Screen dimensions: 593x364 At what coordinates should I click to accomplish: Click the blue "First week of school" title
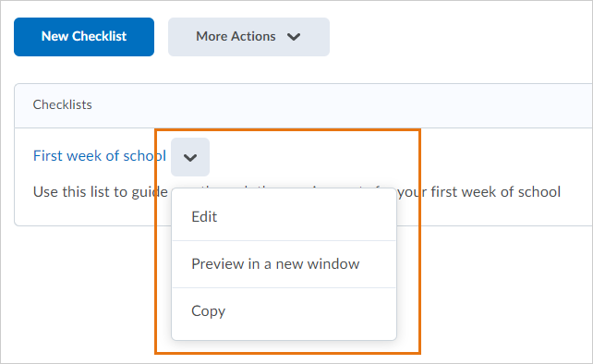[x=100, y=155]
